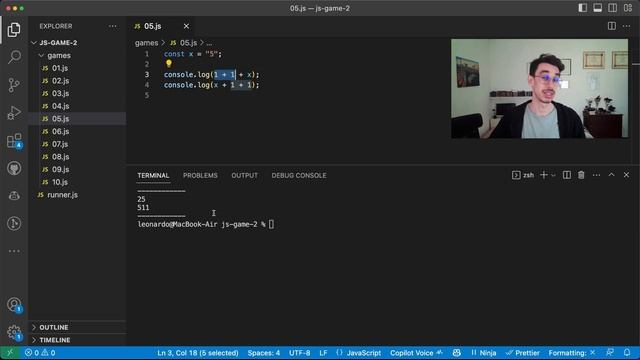The image size is (640, 360).
Task: Change file encoding UTF-8
Action: pyautogui.click(x=300, y=353)
